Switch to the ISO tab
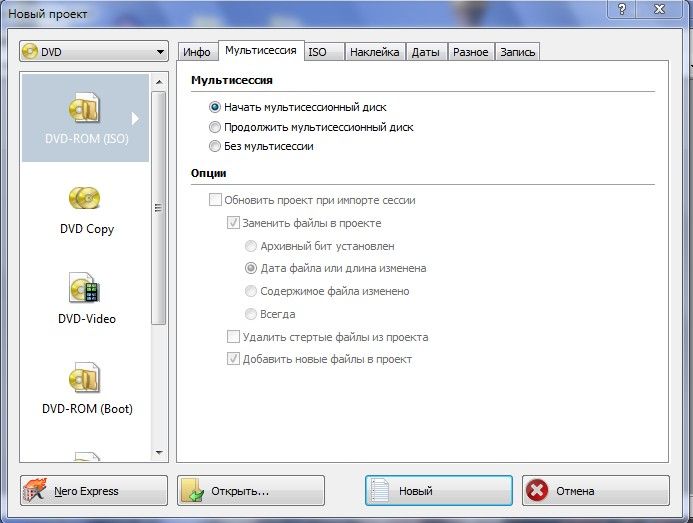Viewport: 693px width, 523px height. click(317, 52)
